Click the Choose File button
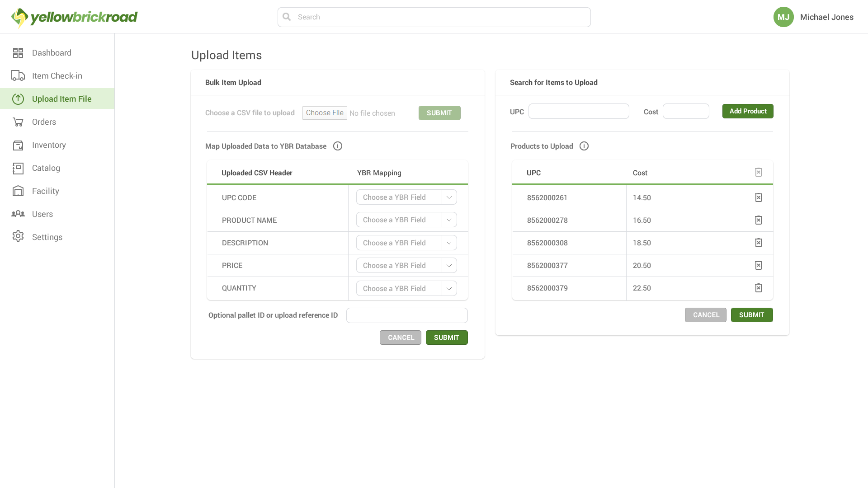 pos(324,113)
